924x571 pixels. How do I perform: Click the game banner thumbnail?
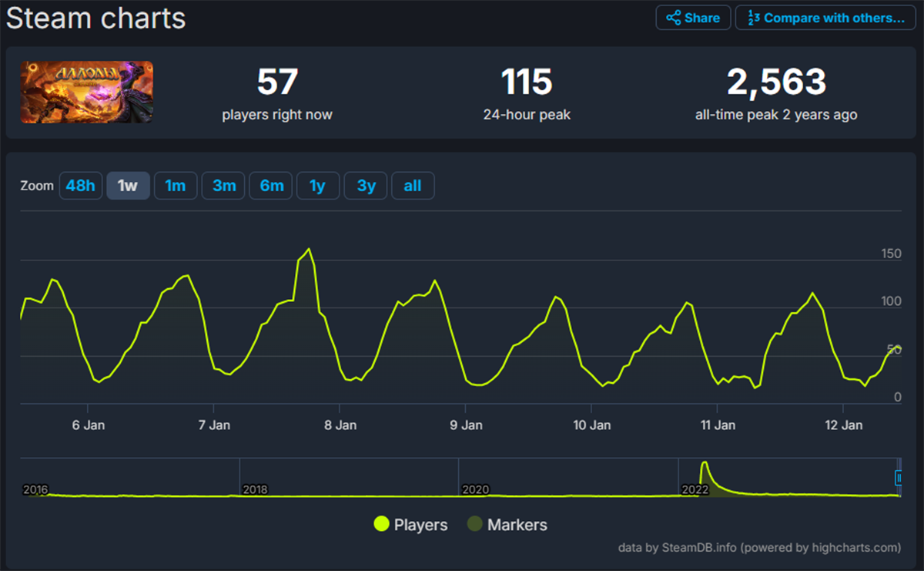[87, 92]
